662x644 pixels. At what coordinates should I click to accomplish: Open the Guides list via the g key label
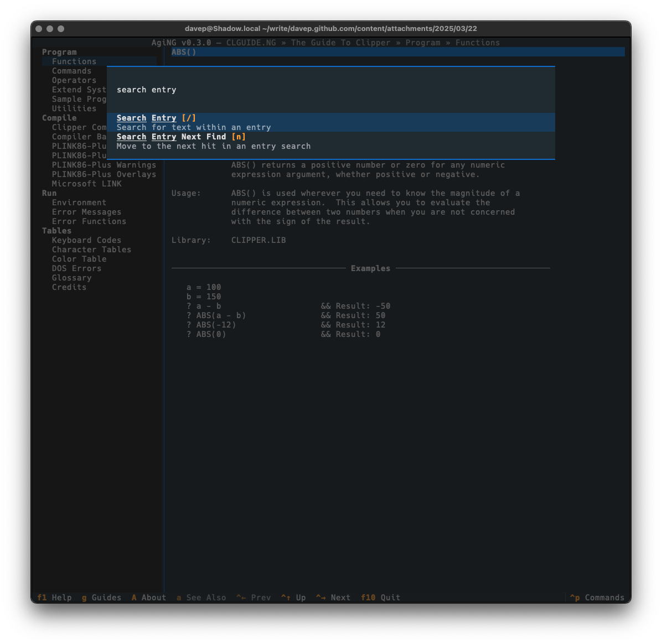(101, 598)
